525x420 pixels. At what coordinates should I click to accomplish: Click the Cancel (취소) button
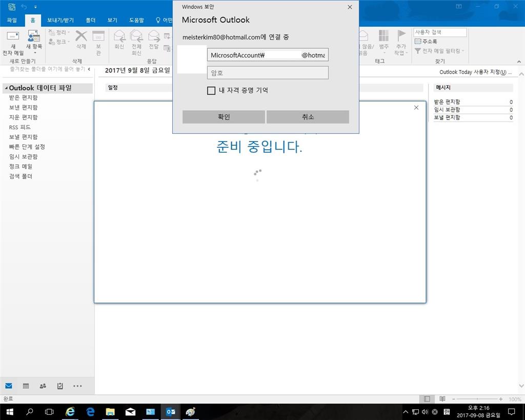tap(308, 117)
